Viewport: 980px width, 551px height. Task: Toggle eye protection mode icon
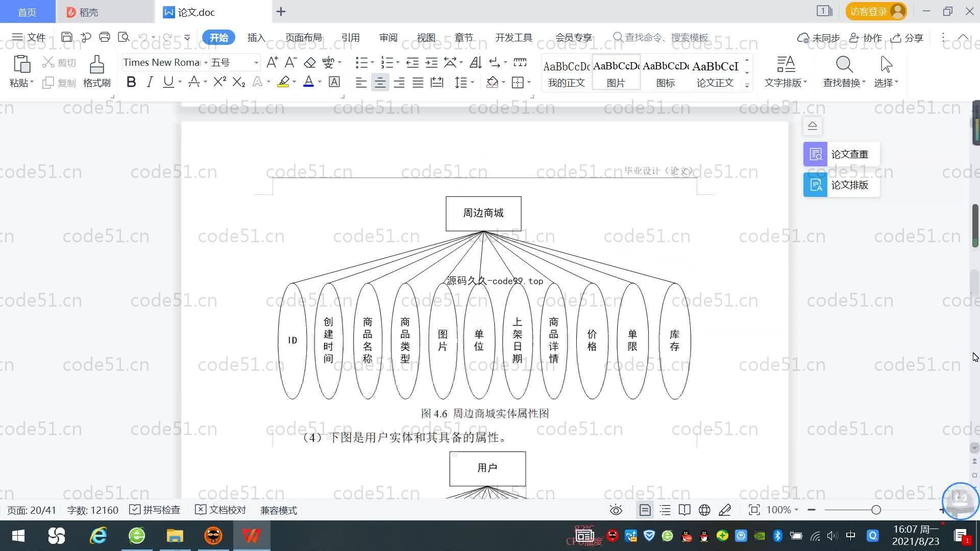[616, 510]
